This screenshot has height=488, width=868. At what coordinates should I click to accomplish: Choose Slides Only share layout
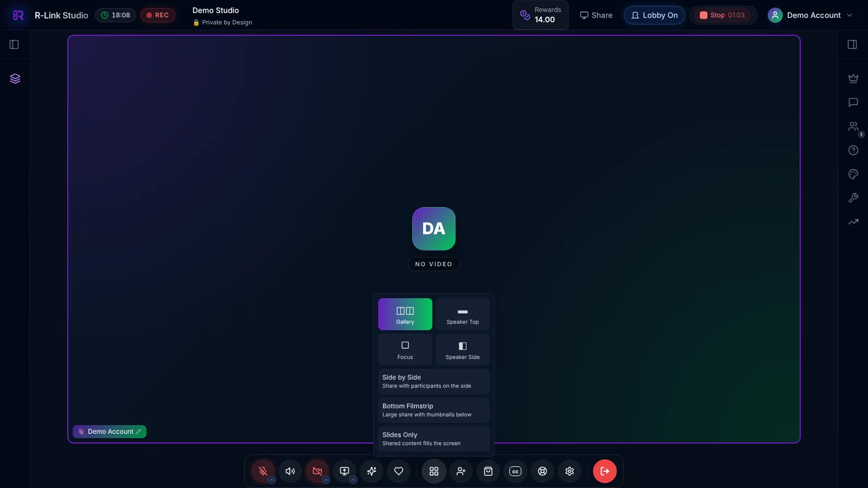tap(434, 439)
